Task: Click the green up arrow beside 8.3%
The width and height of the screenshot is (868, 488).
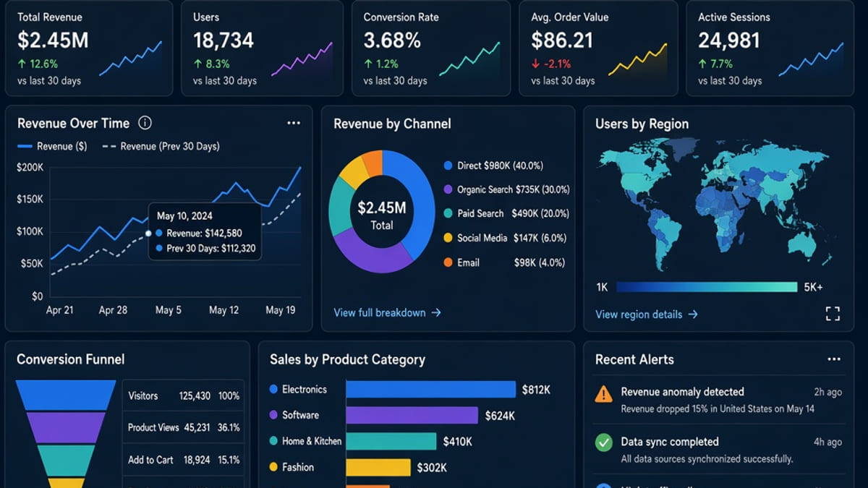Action: click(197, 64)
